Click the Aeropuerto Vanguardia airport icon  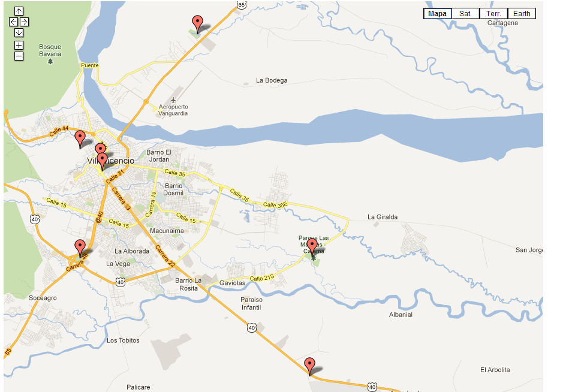pyautogui.click(x=173, y=99)
